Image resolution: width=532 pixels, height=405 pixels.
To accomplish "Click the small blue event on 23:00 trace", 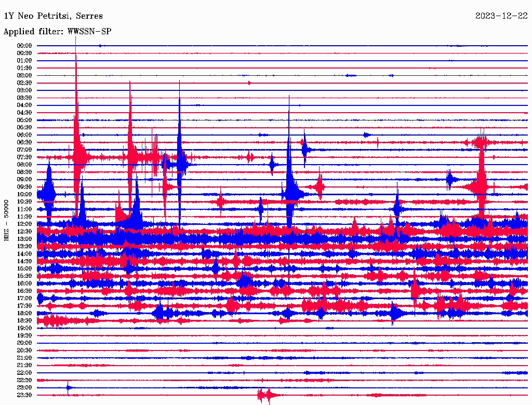I will pos(68,387).
